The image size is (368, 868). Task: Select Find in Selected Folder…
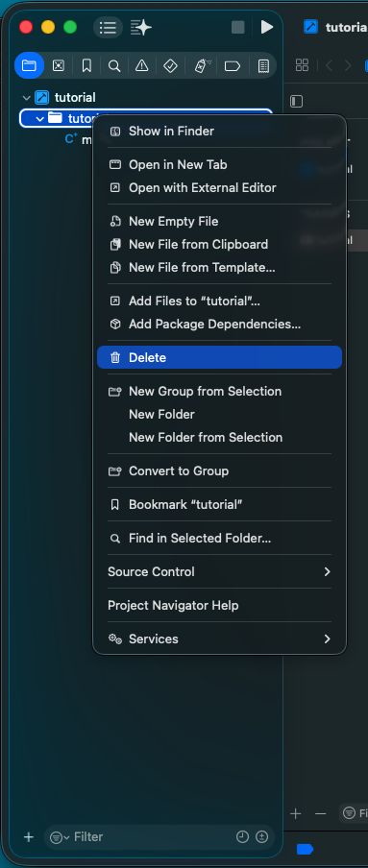click(219, 538)
